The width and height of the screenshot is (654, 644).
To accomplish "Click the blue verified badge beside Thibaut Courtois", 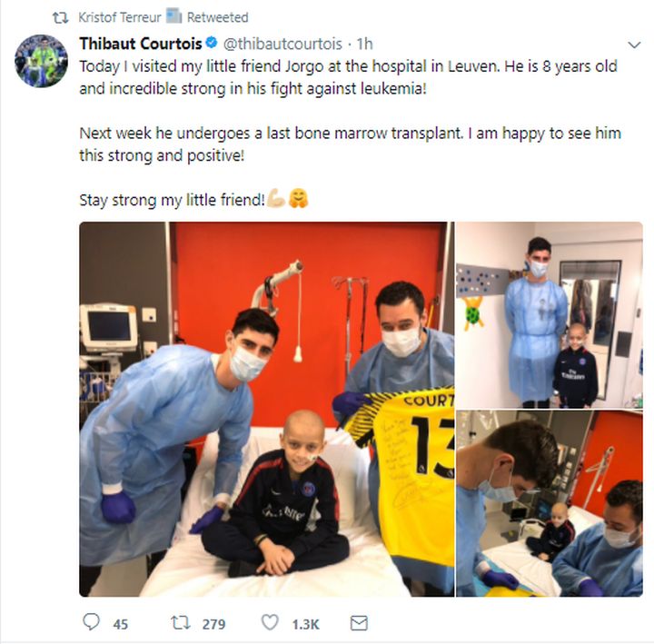I will (212, 42).
